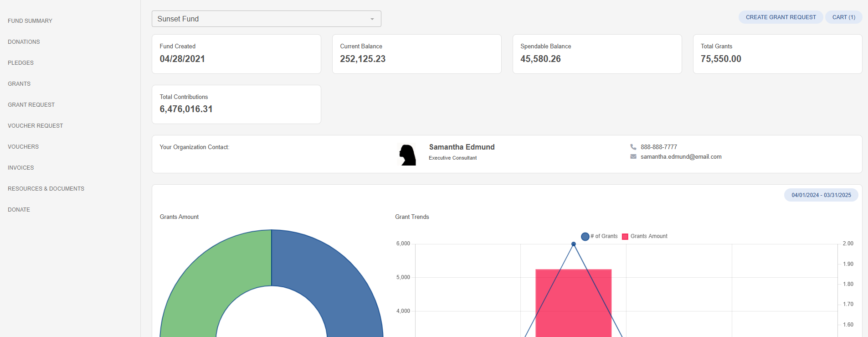Click the phone number 888-888-7777
Viewport: 868px width, 337px height.
(x=659, y=147)
